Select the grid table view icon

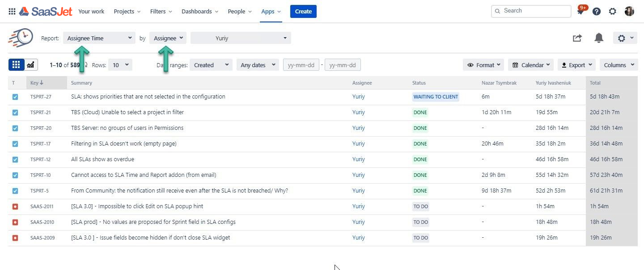point(16,65)
